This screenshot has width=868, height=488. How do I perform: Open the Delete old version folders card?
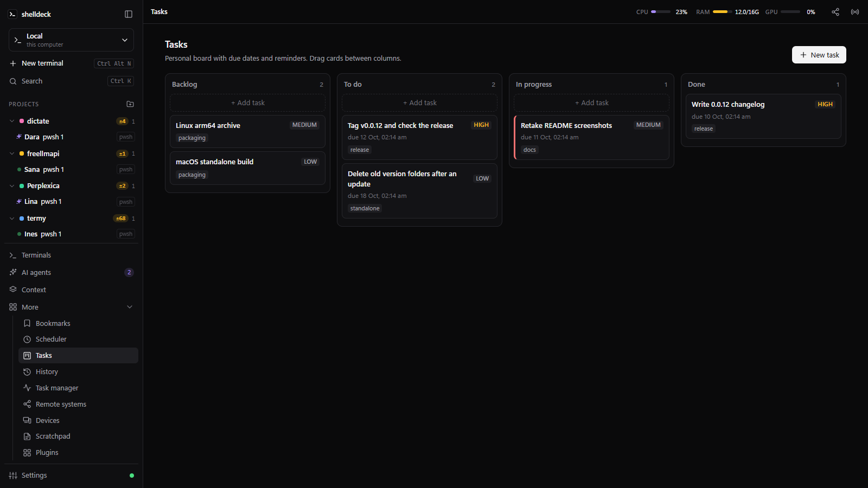pos(419,191)
